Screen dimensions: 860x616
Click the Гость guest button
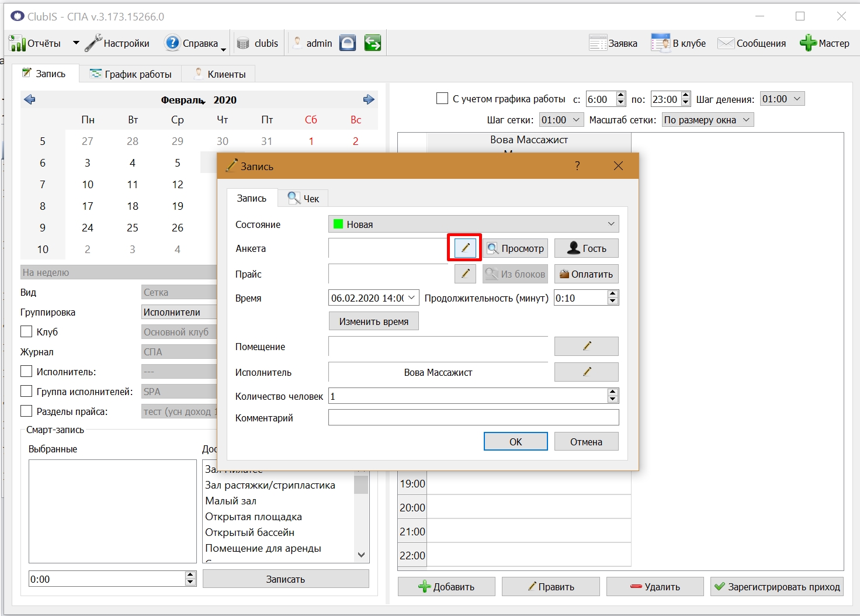click(x=586, y=248)
